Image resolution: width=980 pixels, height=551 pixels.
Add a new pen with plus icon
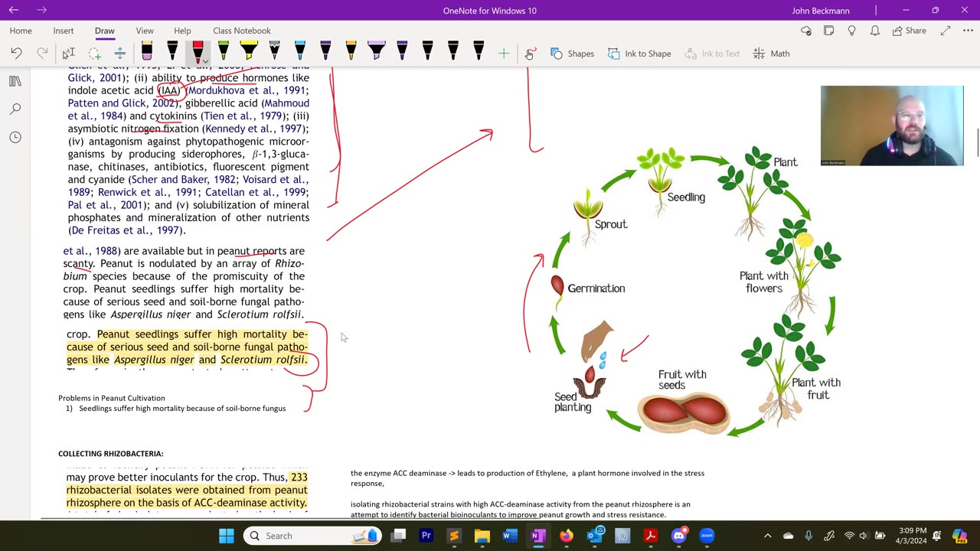(x=504, y=54)
